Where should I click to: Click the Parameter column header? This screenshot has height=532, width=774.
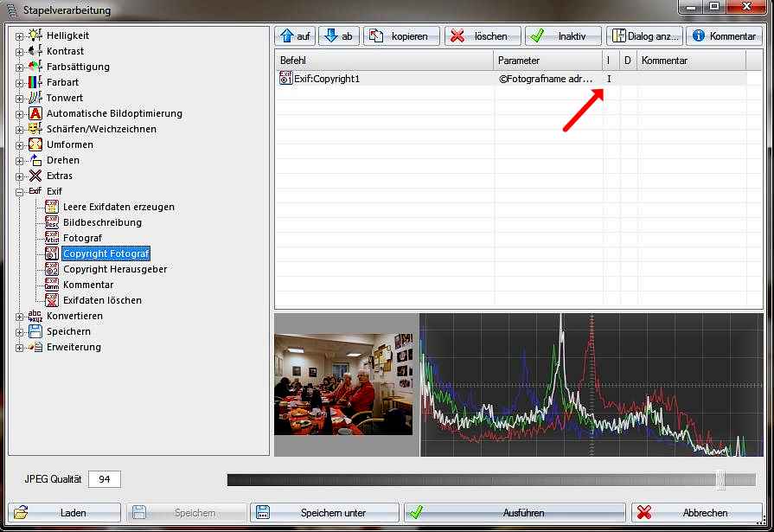click(x=547, y=61)
